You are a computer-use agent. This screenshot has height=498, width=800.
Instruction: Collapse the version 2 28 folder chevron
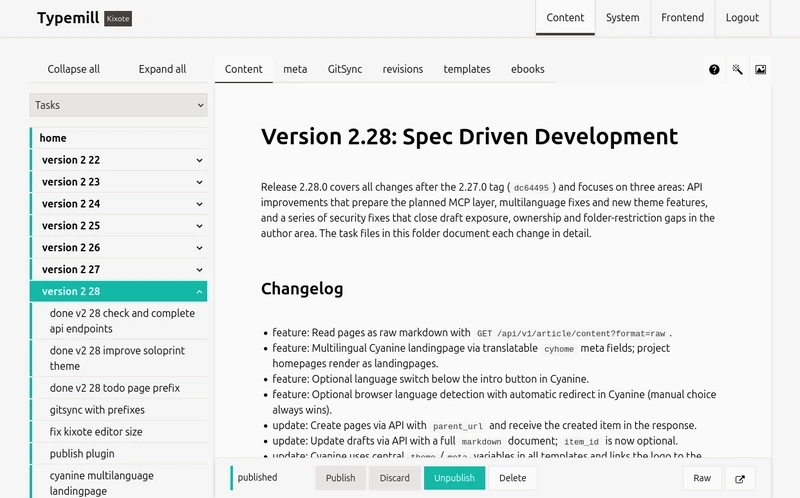click(199, 292)
